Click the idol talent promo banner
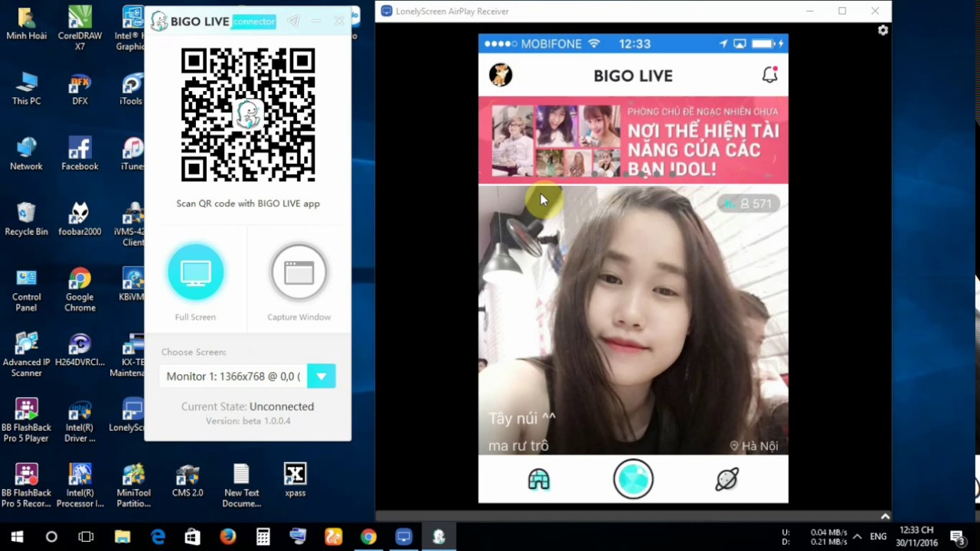Screen dimensions: 980x551 pos(633,140)
